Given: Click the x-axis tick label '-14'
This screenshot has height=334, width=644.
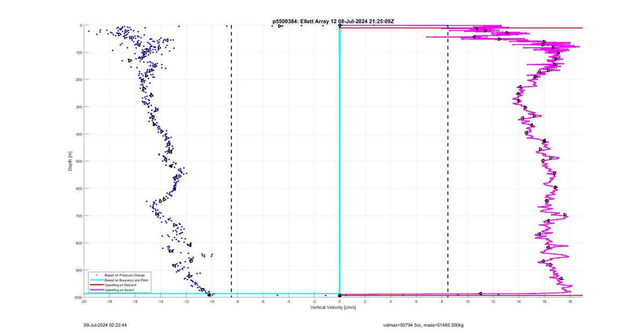Looking at the screenshot, I should point(160,301).
